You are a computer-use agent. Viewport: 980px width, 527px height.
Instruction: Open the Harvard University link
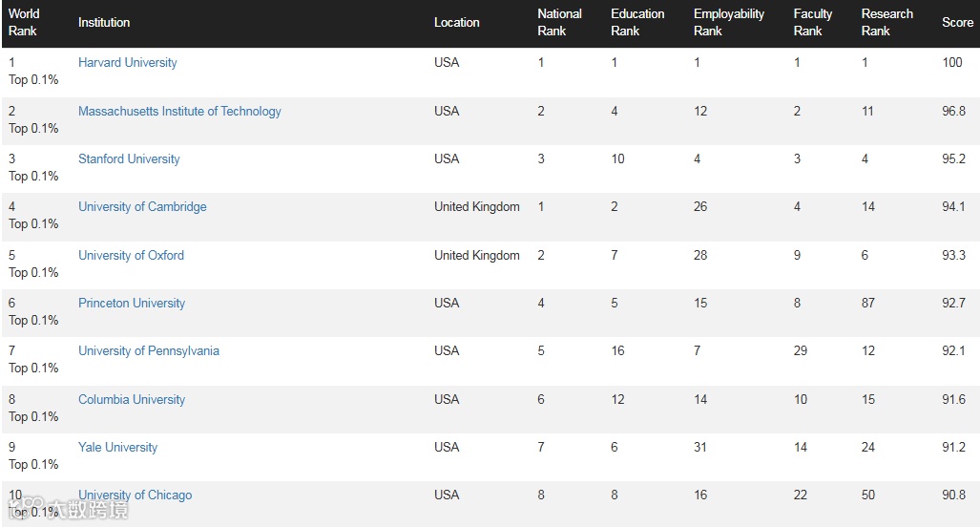(127, 63)
